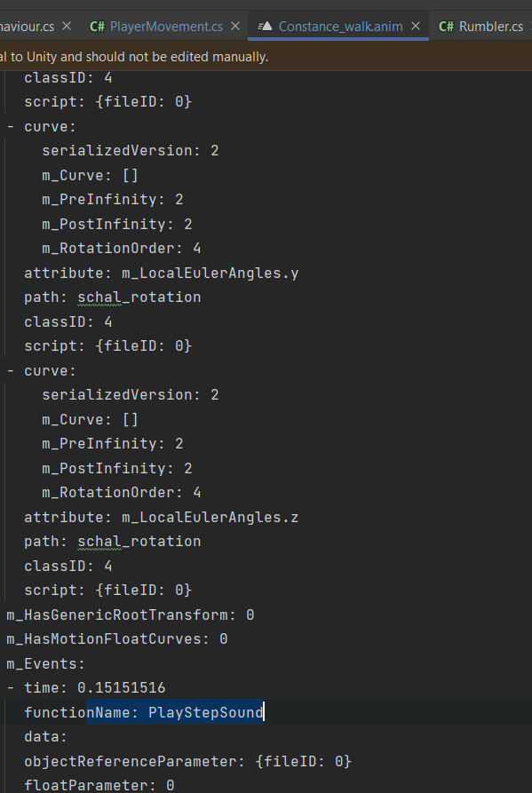The image size is (532, 793).
Task: Close the Constance_walk.anim tab
Action: coord(415,26)
